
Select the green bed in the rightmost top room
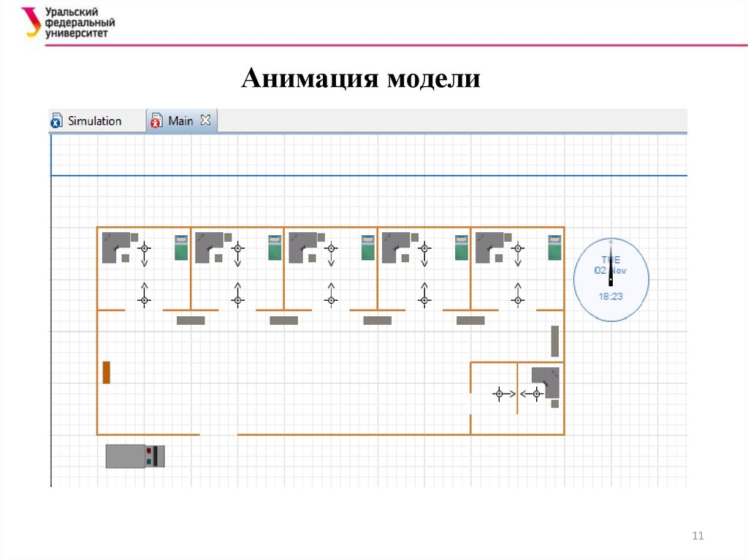coord(555,248)
